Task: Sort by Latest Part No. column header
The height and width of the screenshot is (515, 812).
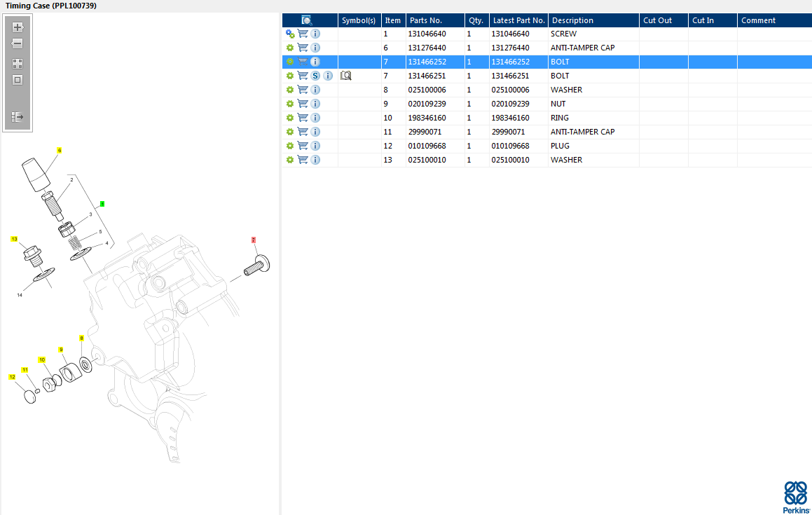Action: [519, 20]
